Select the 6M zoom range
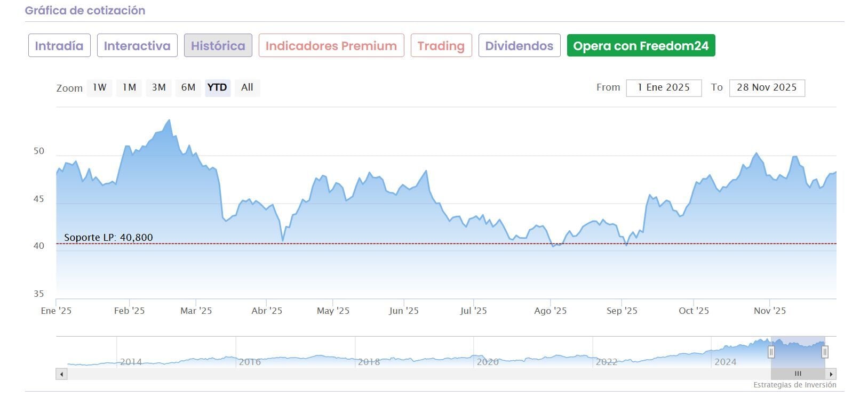Image resolution: width=868 pixels, height=397 pixels. [x=188, y=87]
